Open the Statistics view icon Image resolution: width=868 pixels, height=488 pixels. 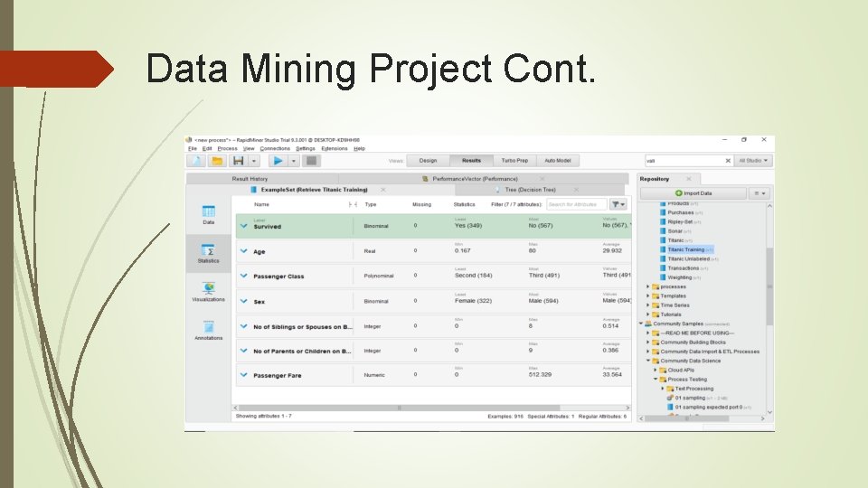(x=209, y=253)
